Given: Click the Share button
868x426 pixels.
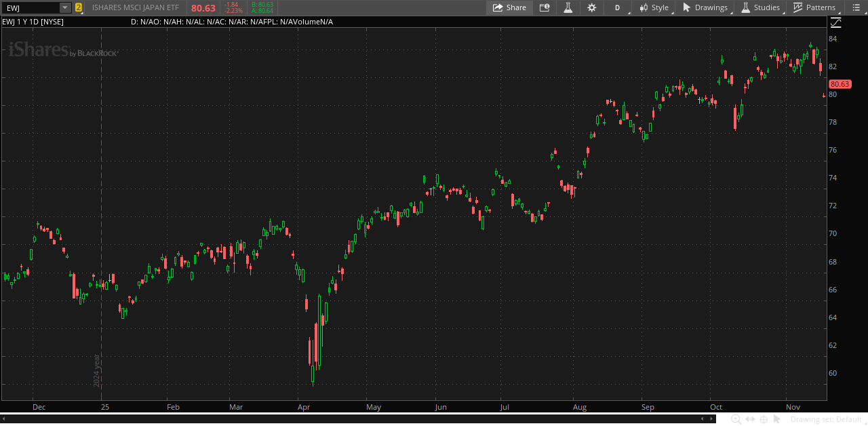Looking at the screenshot, I should tap(509, 7).
